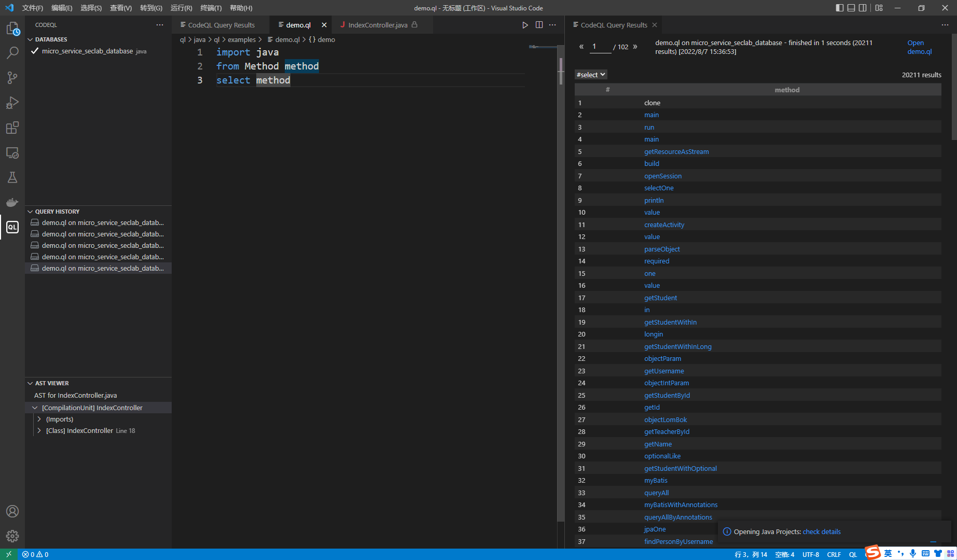Sort by method column header
This screenshot has width=957, height=560.
point(787,90)
